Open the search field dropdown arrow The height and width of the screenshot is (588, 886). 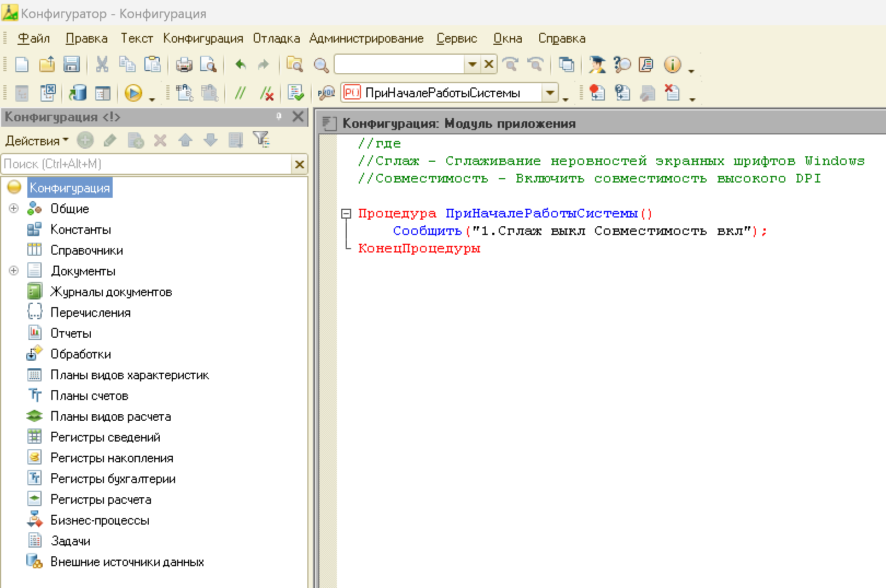coord(472,64)
